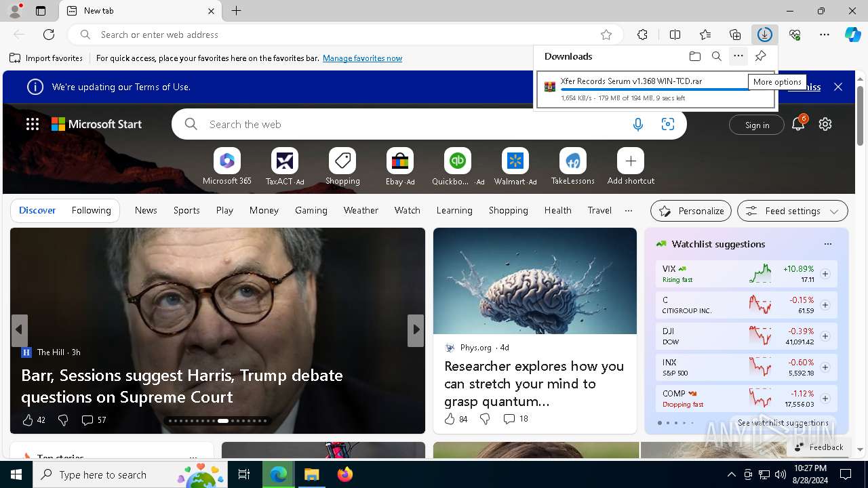Viewport: 868px width, 488px height.
Task: Dislike the quantum researcher article
Action: click(485, 419)
